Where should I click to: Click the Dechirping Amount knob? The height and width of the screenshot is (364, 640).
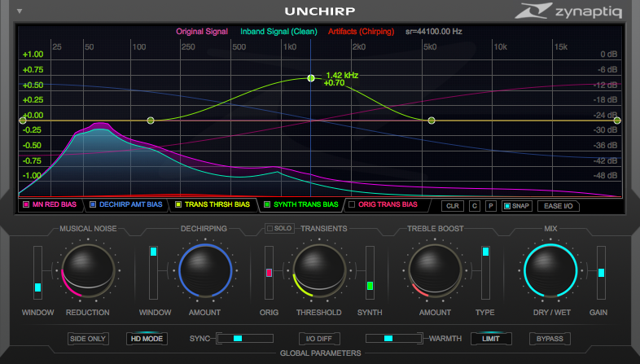coord(206,270)
